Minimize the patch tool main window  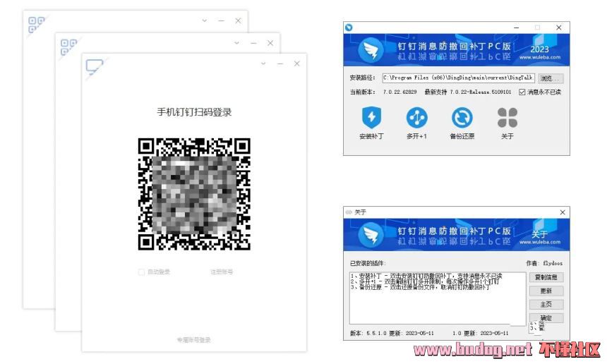tap(516, 28)
